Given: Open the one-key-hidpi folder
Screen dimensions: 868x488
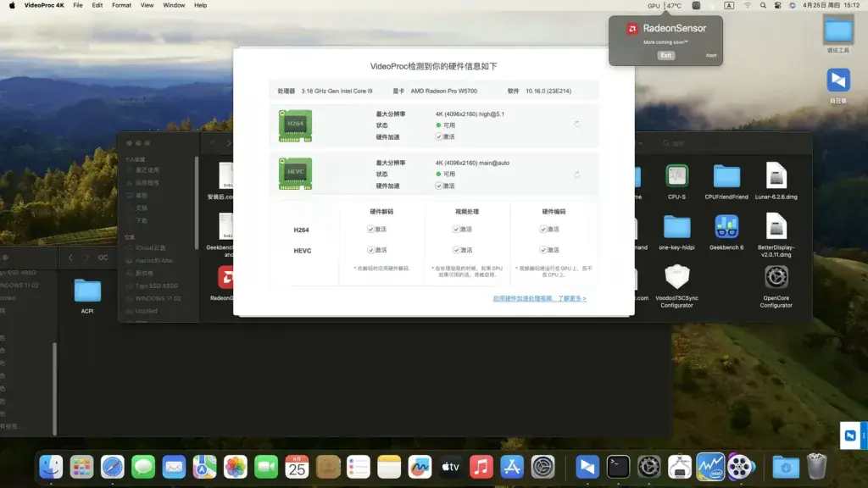Looking at the screenshot, I should pyautogui.click(x=676, y=232).
